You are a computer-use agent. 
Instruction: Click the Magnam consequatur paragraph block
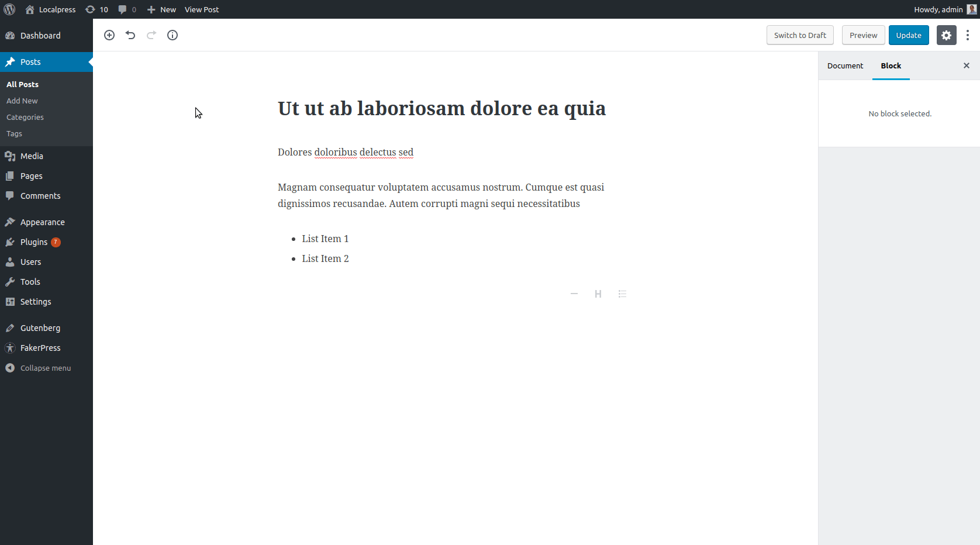point(441,195)
